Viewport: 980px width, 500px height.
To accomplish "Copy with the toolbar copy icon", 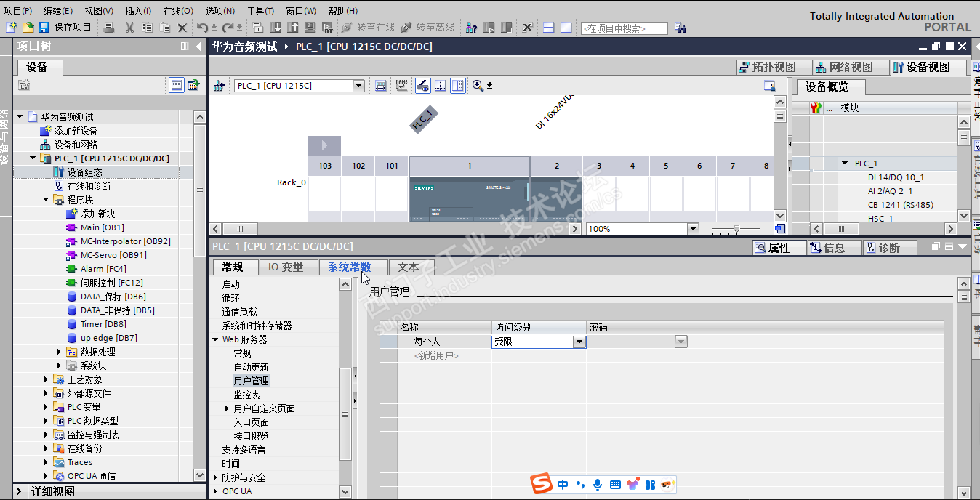I will click(148, 28).
